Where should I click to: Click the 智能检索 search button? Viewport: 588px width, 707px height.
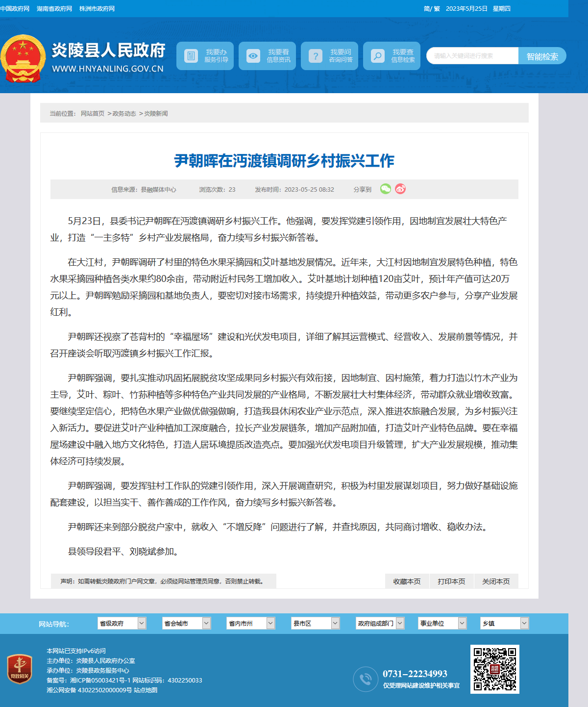(542, 56)
